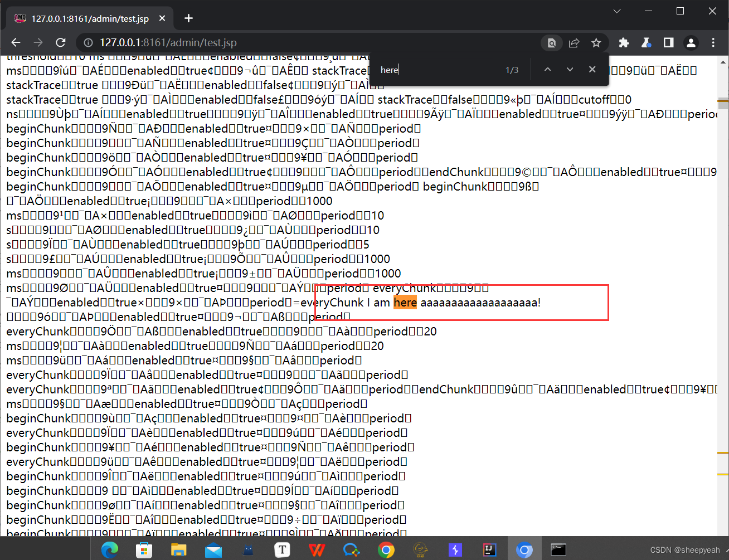Screen dimensions: 729x560
Task: Click the chevron in the title bar
Action: pos(616,11)
